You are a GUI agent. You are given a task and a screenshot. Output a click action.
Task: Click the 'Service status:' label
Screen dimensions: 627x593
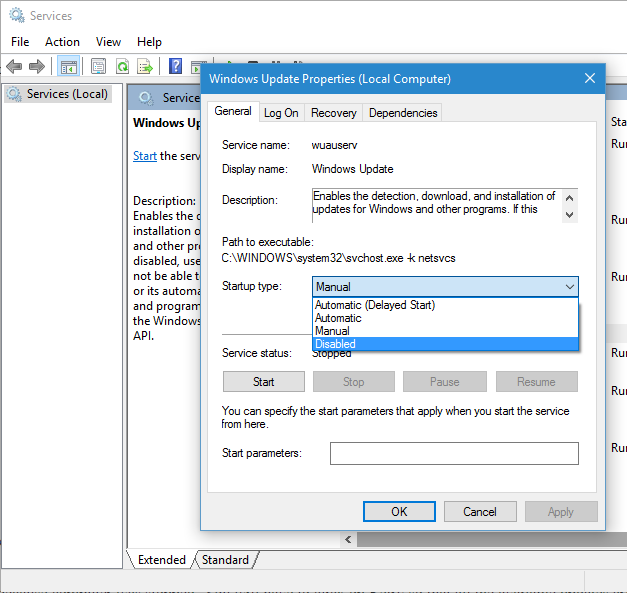click(257, 353)
